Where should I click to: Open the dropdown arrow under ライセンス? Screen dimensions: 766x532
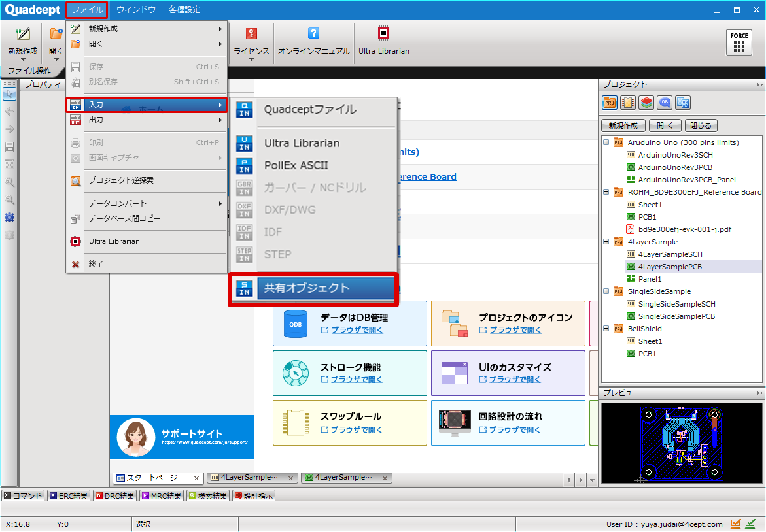coord(251,59)
